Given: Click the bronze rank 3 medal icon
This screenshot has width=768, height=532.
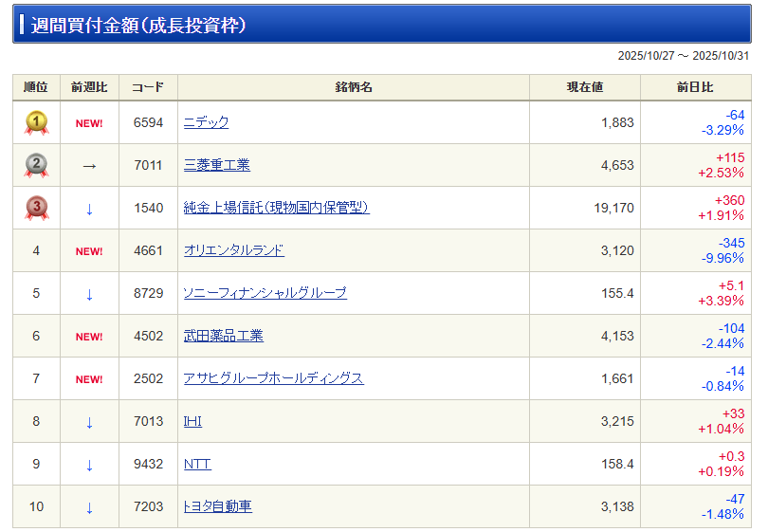Looking at the screenshot, I should point(36,208).
